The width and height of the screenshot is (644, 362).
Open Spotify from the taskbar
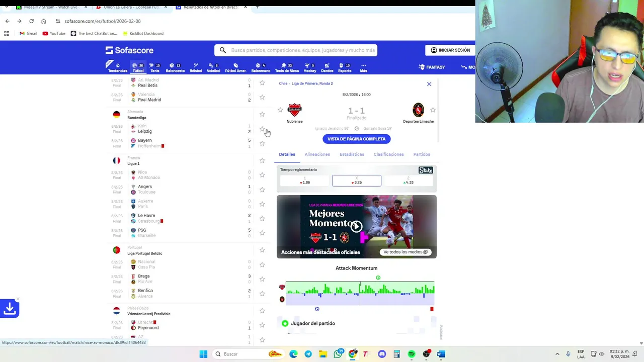[x=412, y=354]
